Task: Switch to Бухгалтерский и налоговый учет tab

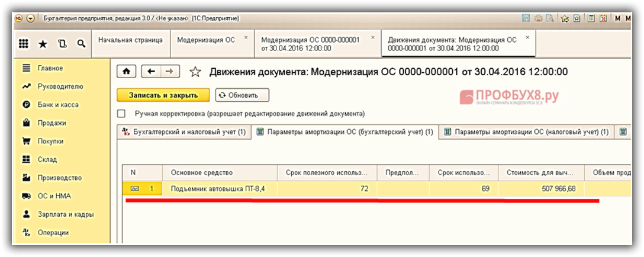Action: point(183,132)
